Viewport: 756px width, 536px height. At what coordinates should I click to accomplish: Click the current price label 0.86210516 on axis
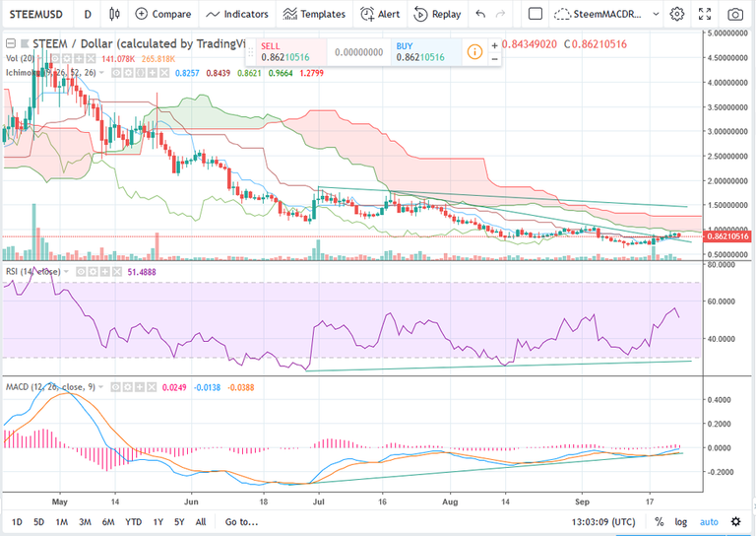click(x=728, y=236)
